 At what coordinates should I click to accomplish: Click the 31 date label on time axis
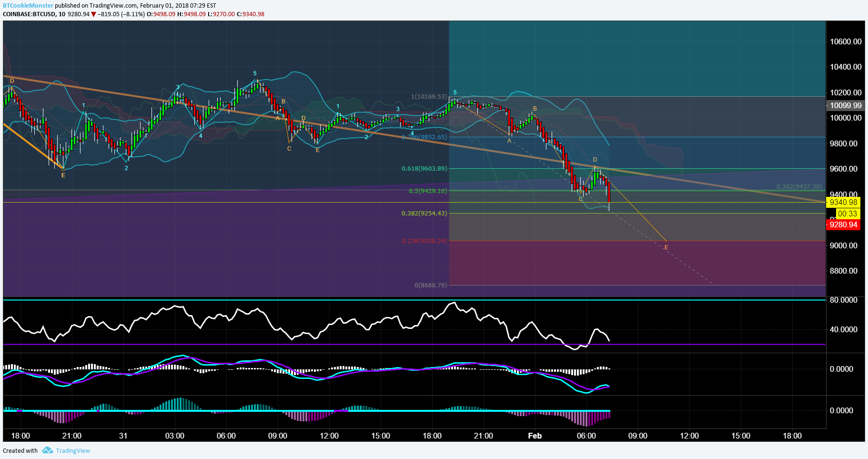[x=123, y=436]
